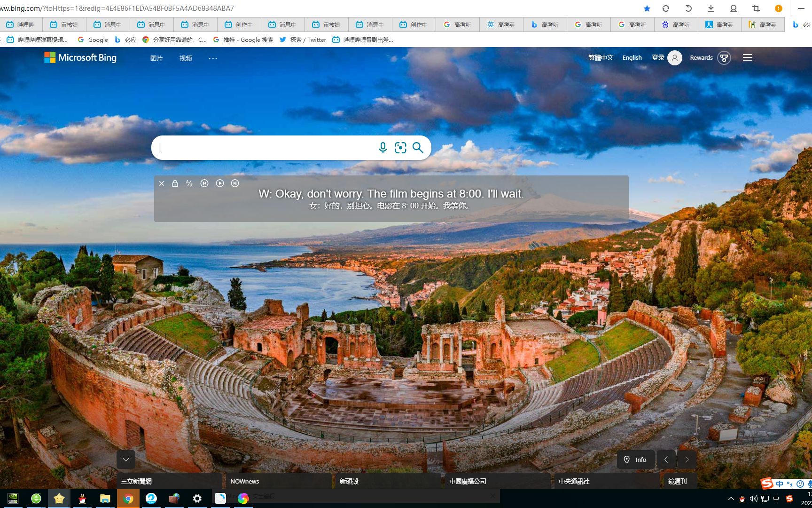This screenshot has width=812, height=508.
Task: Play the subtitle audio
Action: pos(220,183)
